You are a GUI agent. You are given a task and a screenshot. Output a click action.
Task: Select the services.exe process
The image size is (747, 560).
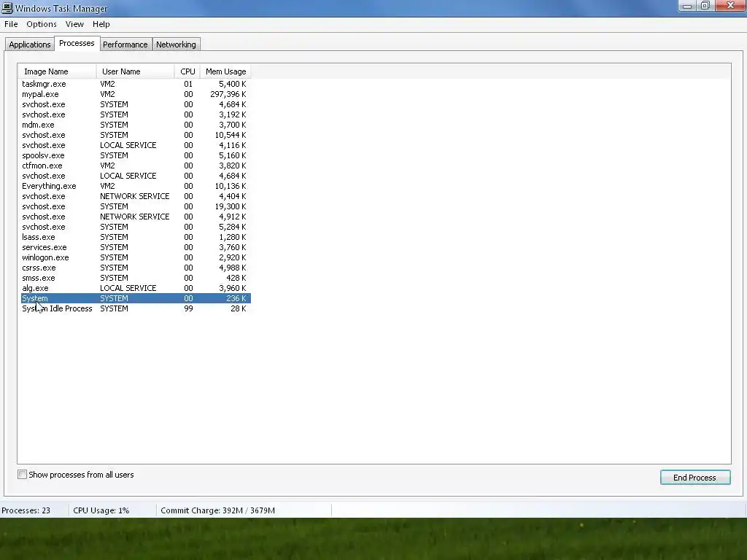(x=135, y=247)
